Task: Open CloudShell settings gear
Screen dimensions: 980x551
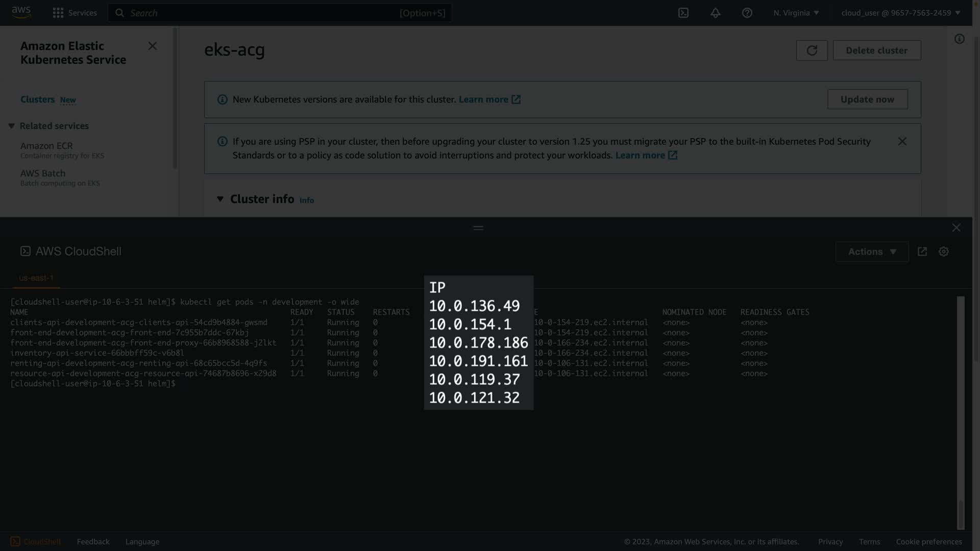Action: [x=943, y=252]
